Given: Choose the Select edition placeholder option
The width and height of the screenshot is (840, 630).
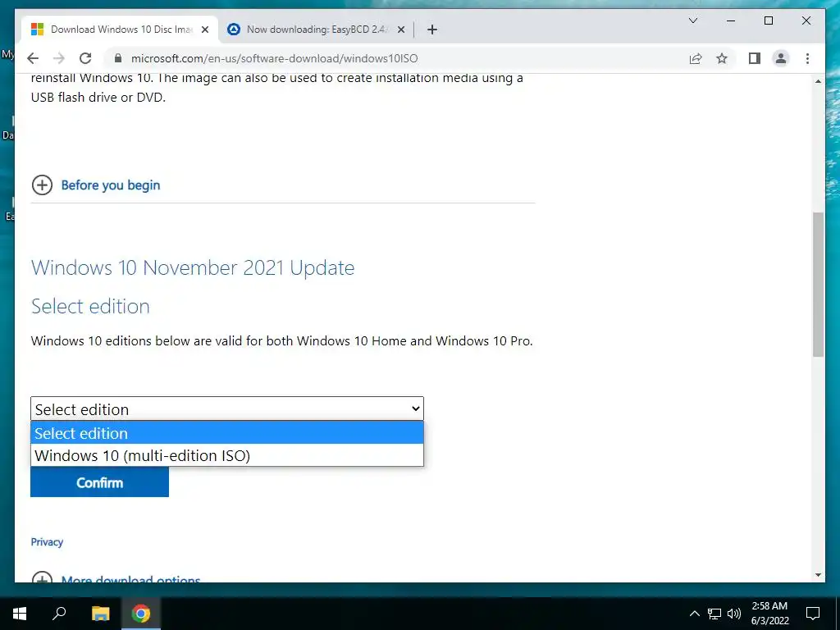Looking at the screenshot, I should pos(227,433).
